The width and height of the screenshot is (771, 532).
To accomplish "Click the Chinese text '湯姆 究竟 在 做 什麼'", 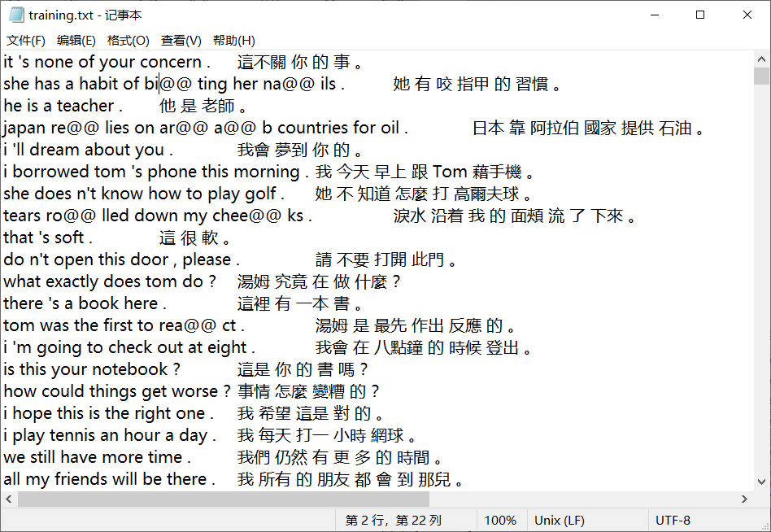I will 311,281.
